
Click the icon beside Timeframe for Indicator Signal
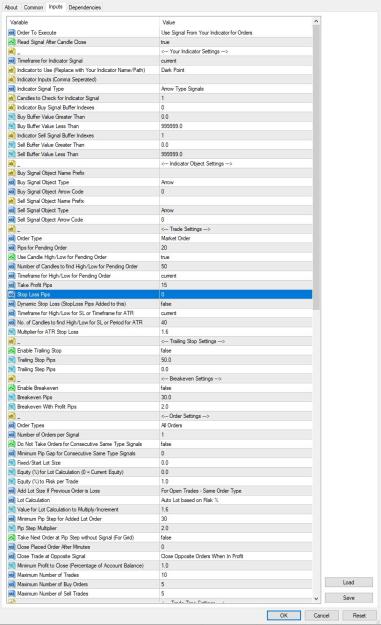pos(12,61)
